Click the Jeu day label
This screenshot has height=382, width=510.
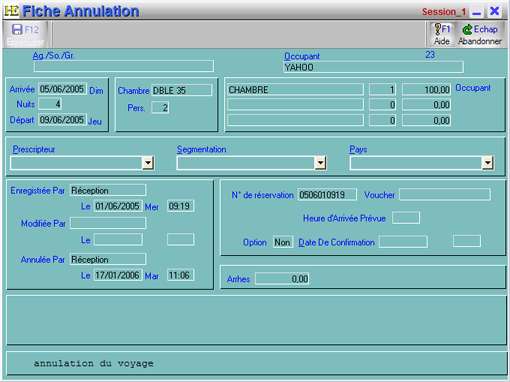tap(95, 121)
